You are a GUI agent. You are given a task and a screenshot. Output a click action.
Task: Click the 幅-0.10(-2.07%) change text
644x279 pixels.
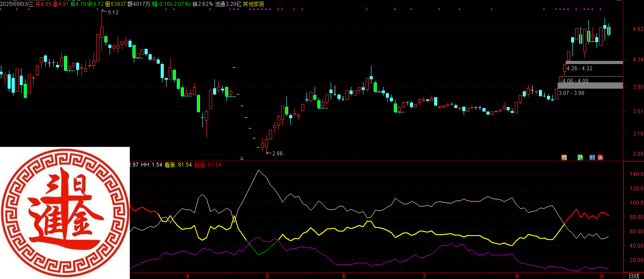coord(171,4)
